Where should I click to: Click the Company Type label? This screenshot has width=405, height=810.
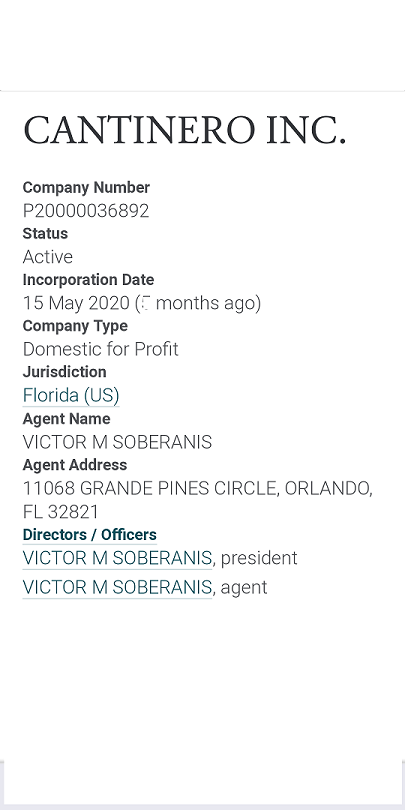point(75,326)
